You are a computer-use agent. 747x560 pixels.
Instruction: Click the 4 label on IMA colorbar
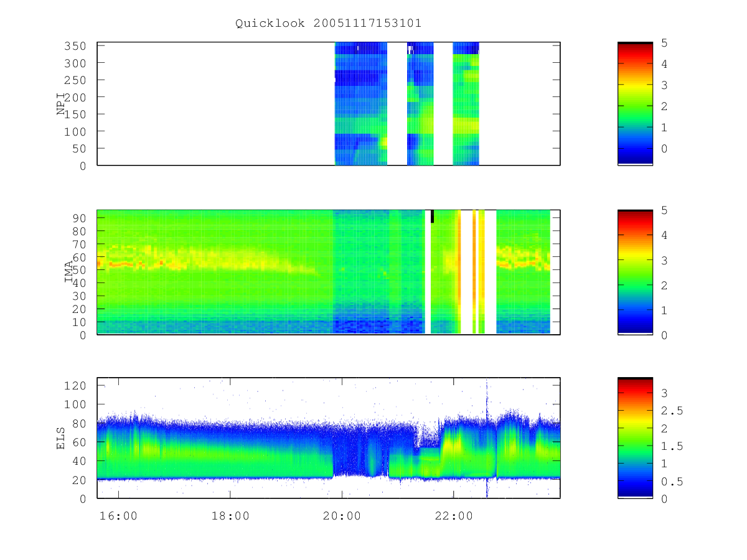pyautogui.click(x=664, y=235)
